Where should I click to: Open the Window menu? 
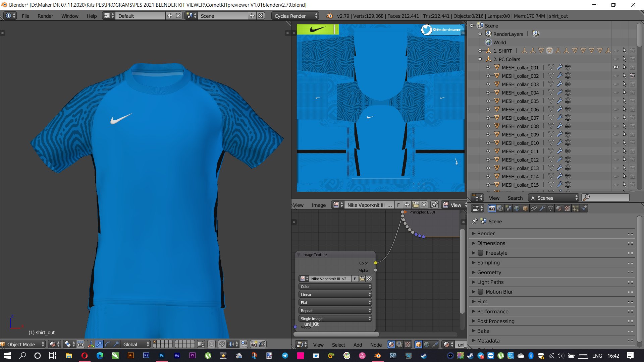[x=70, y=16]
